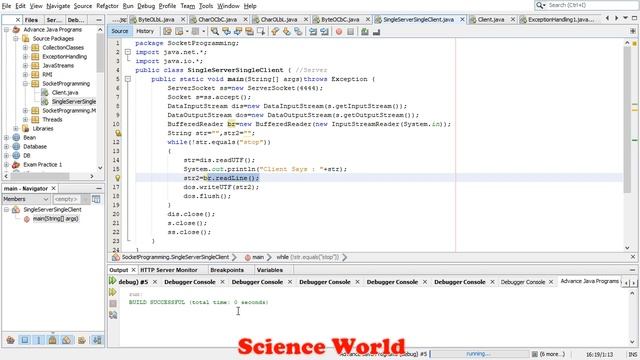640x360 pixels.
Task: Open the Refactor menu
Action: [107, 6]
